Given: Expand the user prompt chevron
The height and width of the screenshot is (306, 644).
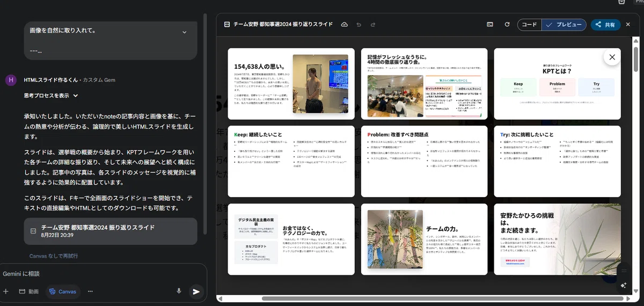Looking at the screenshot, I should point(184,32).
